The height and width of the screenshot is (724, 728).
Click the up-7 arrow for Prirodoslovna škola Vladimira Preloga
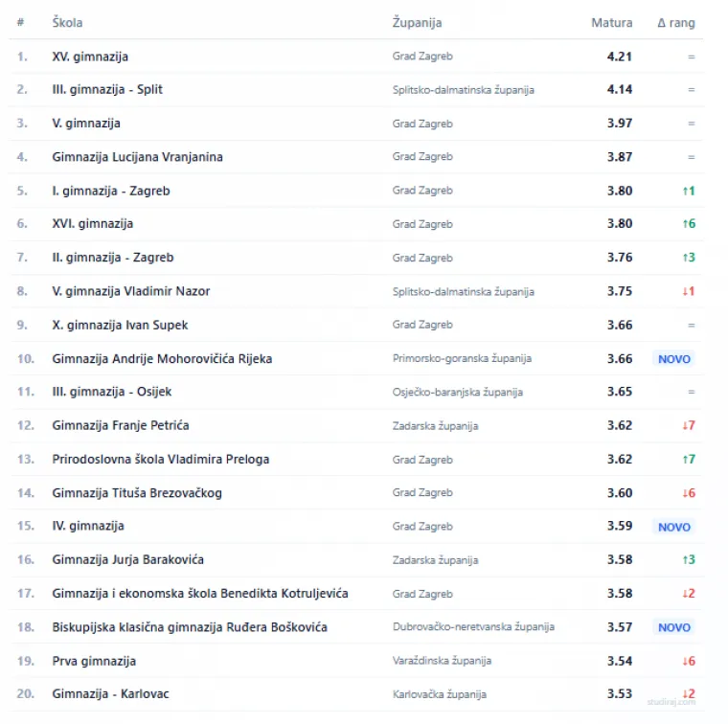(x=688, y=460)
